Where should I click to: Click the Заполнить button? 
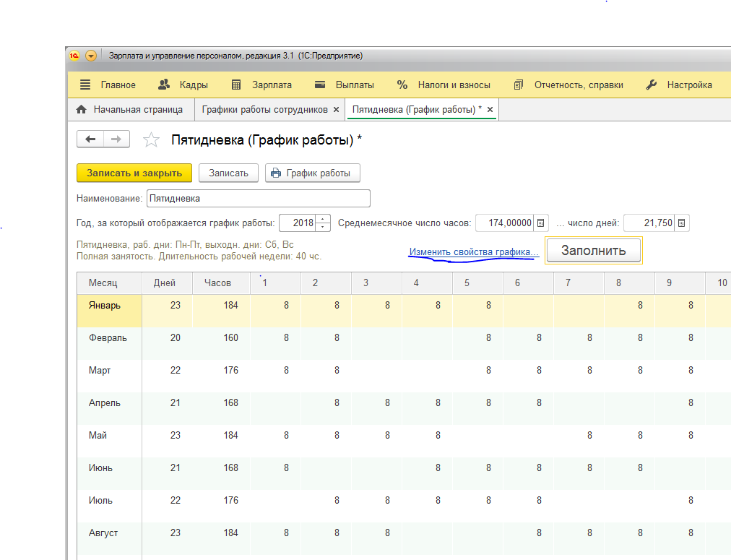tap(594, 251)
